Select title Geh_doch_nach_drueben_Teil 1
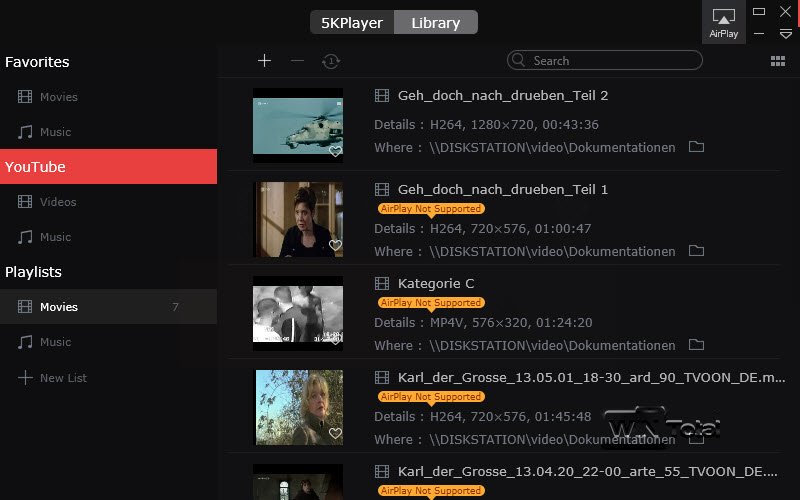The width and height of the screenshot is (800, 500). [x=503, y=189]
